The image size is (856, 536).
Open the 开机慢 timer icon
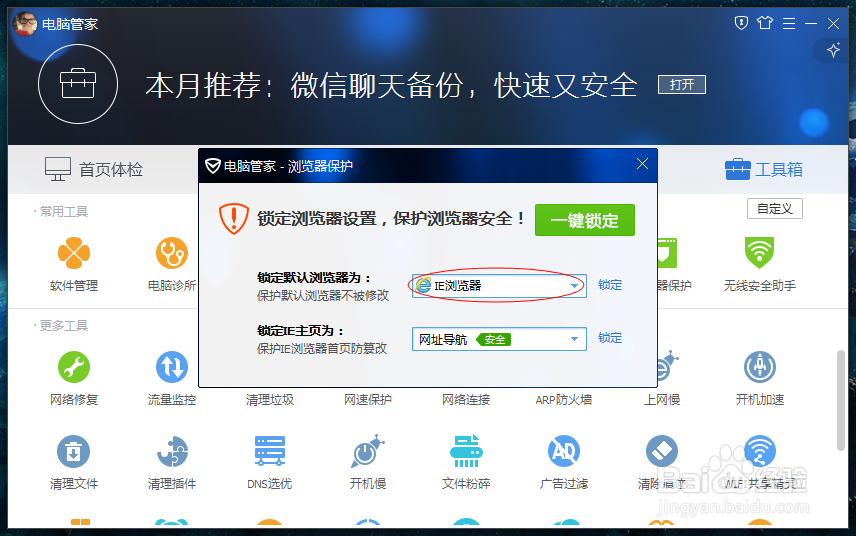point(367,451)
